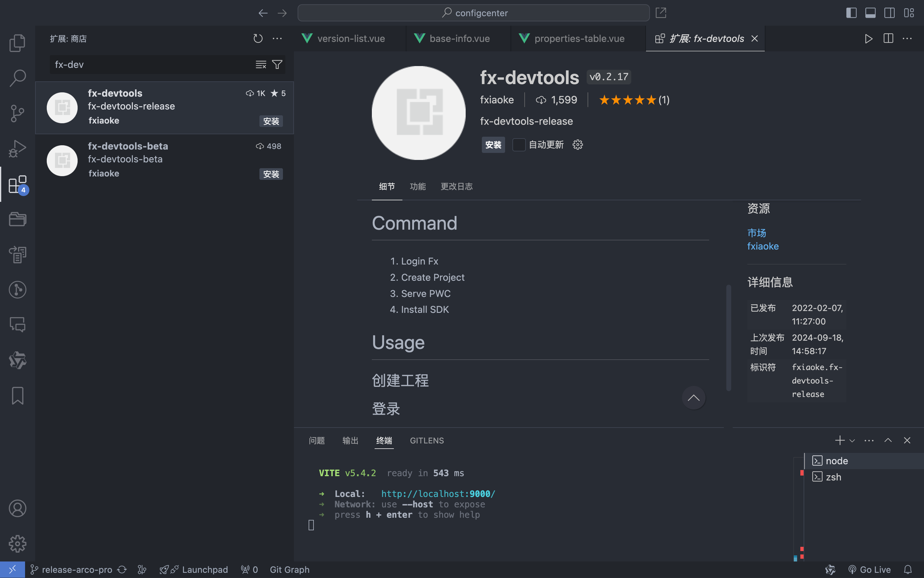This screenshot has height=578, width=924.
Task: Open the Manage gear in the activity bar
Action: 17,544
